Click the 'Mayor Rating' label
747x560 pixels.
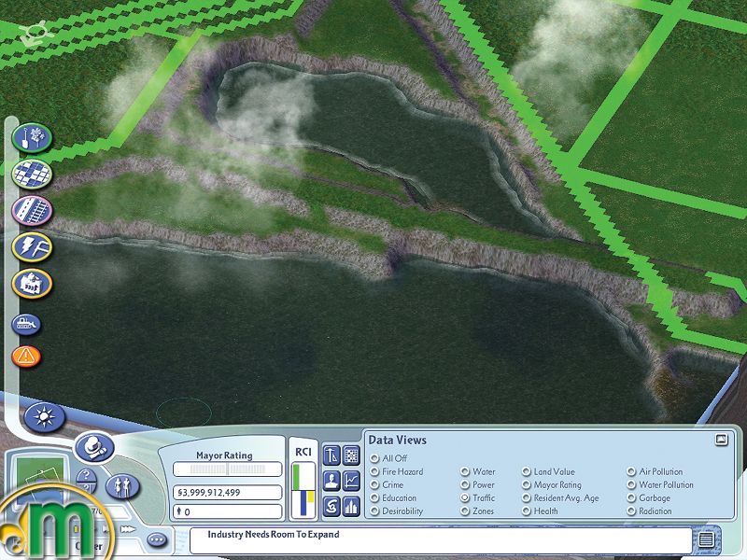click(x=224, y=455)
